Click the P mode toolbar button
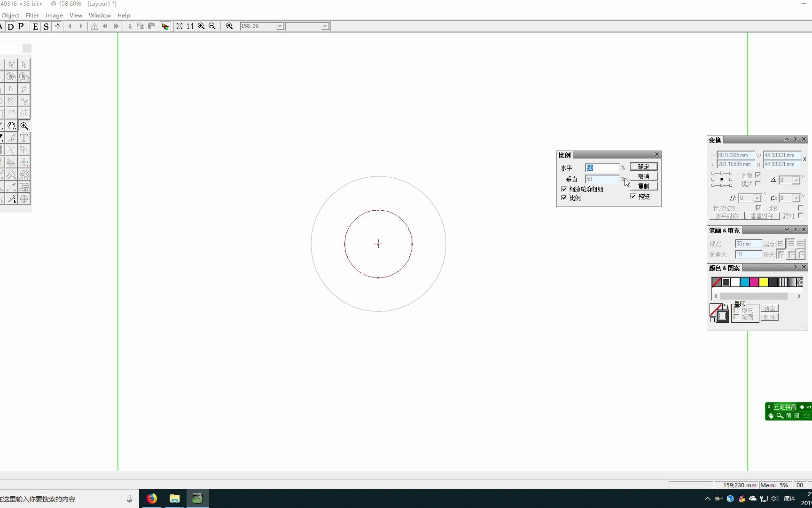 tap(21, 26)
